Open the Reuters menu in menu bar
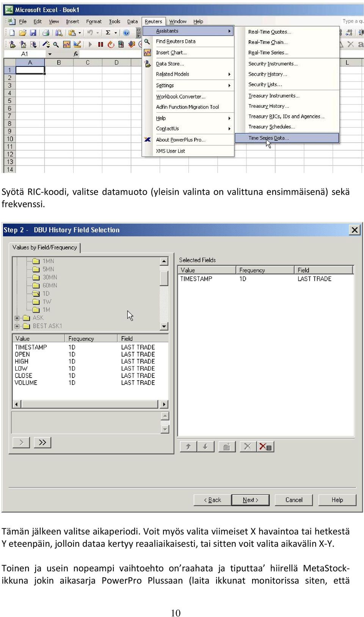 click(153, 22)
